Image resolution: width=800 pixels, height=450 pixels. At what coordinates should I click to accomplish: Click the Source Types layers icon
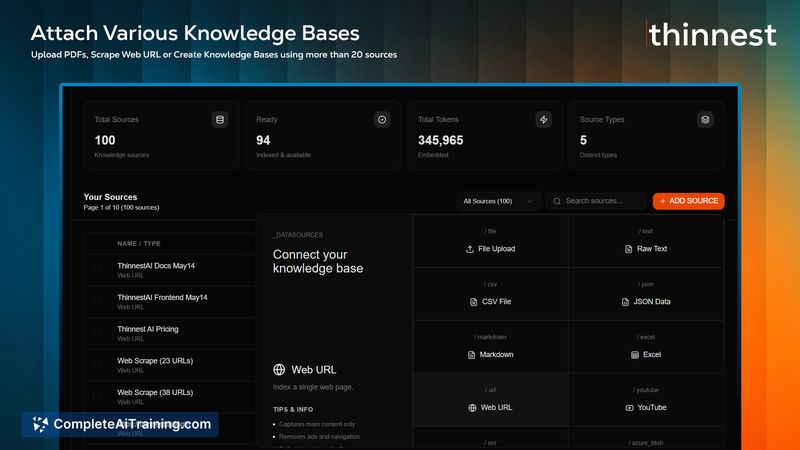tap(705, 119)
